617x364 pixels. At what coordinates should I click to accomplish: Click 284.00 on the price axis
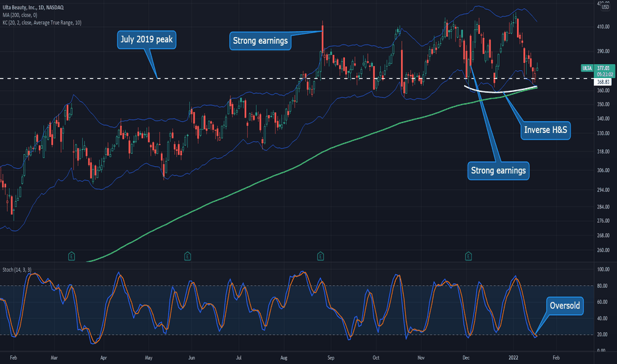(603, 206)
